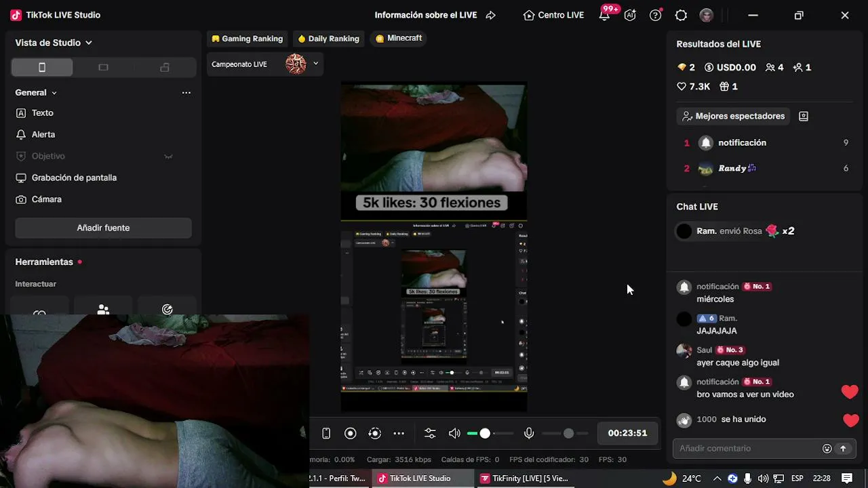Open the system volume icon in the tray
Screen dimensions: 868x488
click(763, 479)
